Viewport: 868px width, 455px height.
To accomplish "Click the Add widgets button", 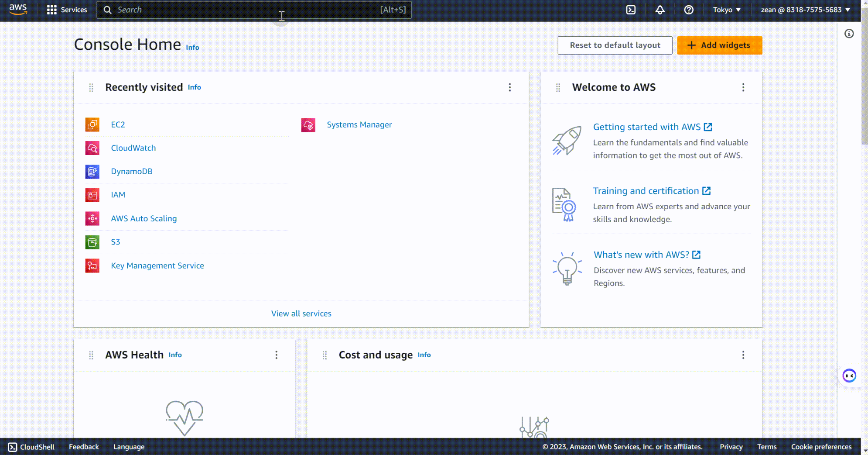I will [720, 45].
